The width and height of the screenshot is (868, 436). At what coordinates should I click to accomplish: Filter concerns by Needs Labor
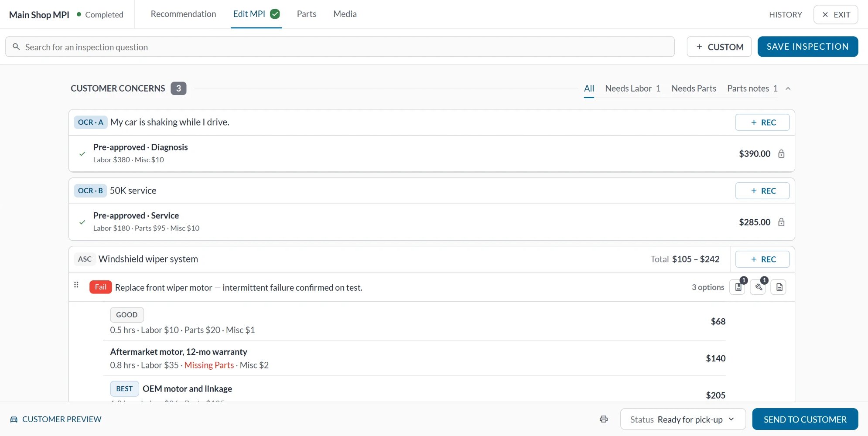click(x=633, y=89)
